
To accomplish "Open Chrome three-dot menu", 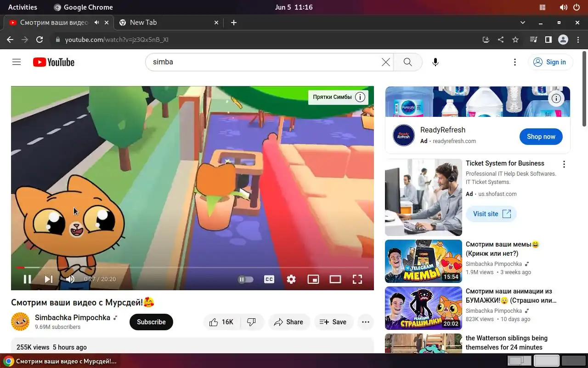I will [x=578, y=40].
